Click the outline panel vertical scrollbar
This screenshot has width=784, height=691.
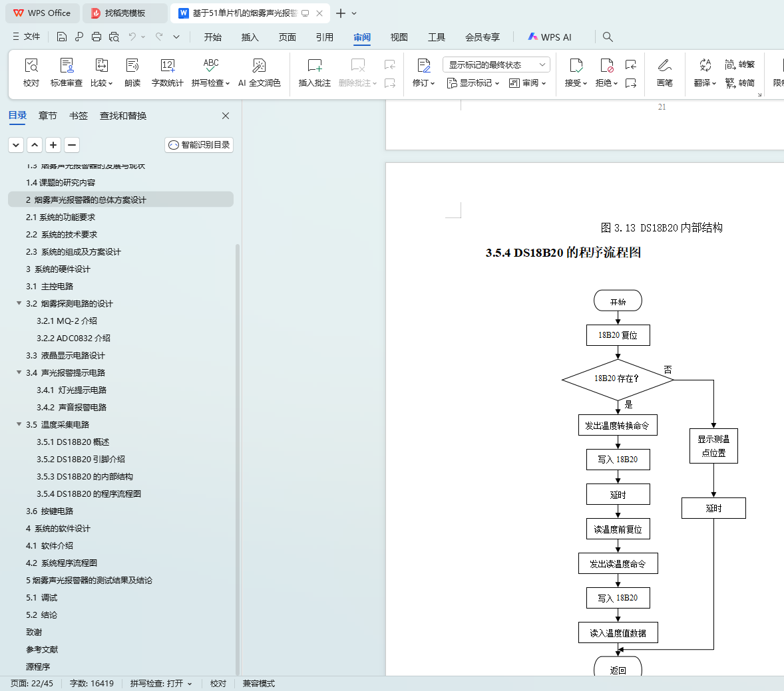pyautogui.click(x=238, y=459)
